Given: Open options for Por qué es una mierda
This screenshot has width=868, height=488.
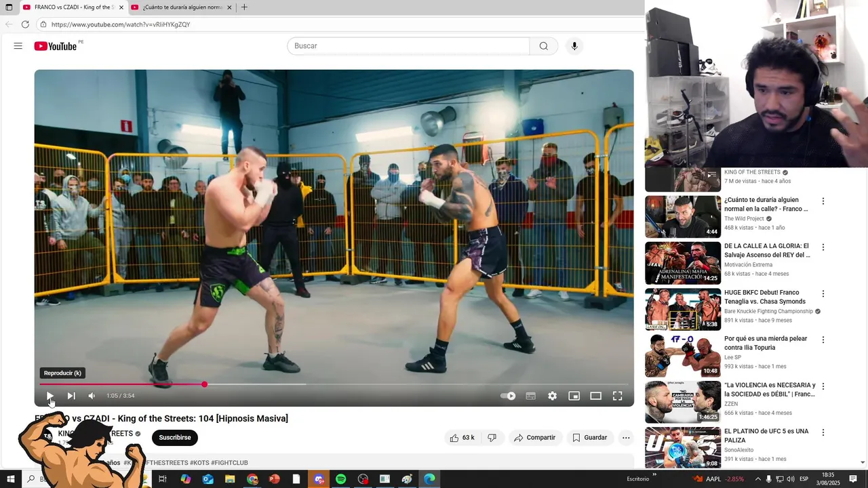Looking at the screenshot, I should (x=823, y=340).
